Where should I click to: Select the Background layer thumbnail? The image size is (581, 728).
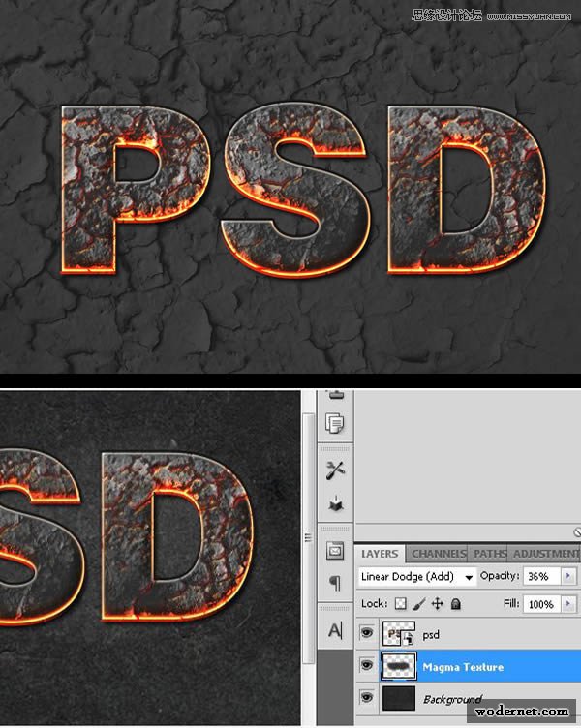click(399, 698)
